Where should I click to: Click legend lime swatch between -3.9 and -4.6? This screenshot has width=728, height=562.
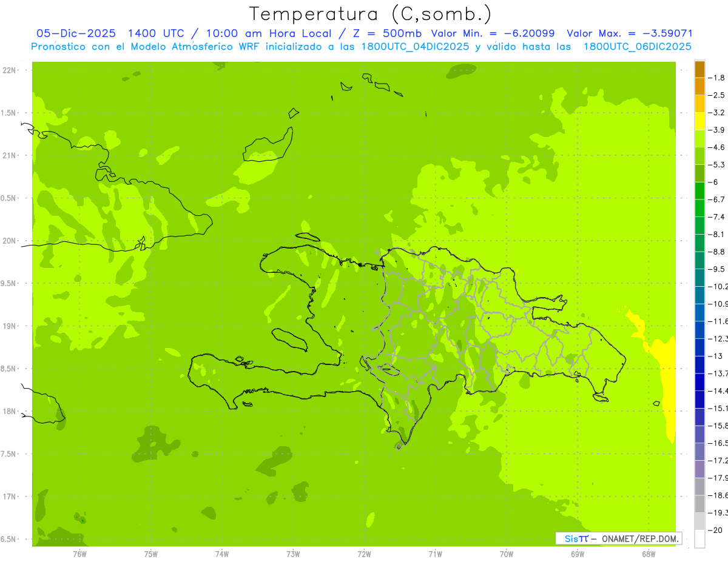(699, 139)
